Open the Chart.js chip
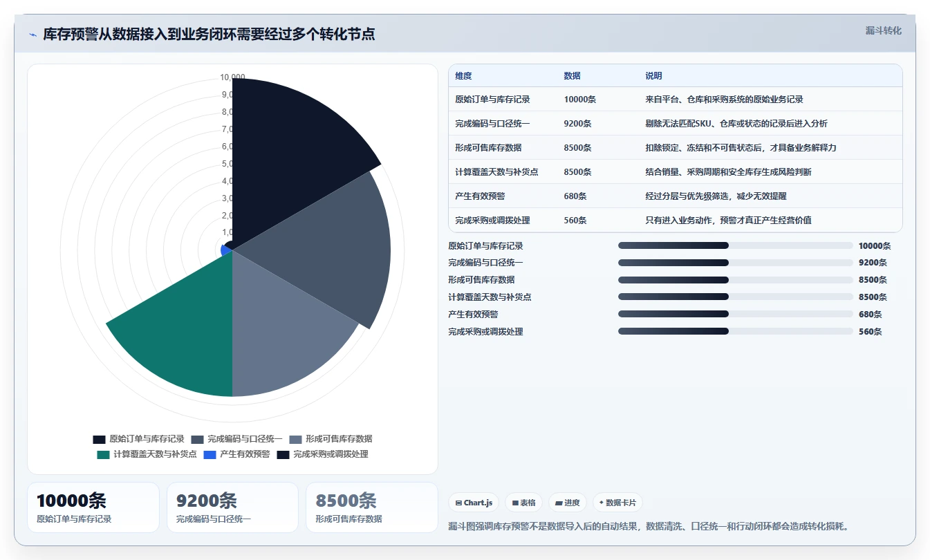The width and height of the screenshot is (930, 560). [474, 503]
